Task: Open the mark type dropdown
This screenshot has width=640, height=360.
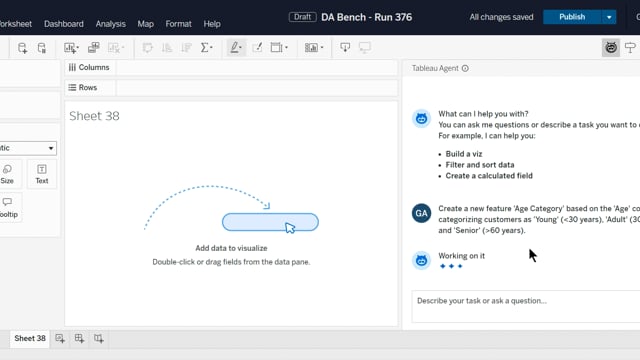Action: [x=28, y=148]
